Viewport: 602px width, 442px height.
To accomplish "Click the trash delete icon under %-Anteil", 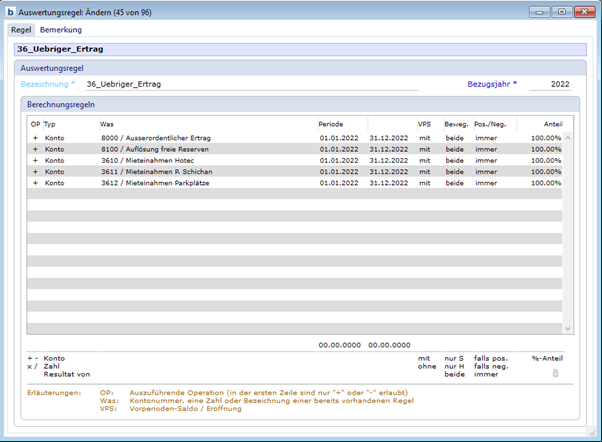I will click(x=556, y=373).
